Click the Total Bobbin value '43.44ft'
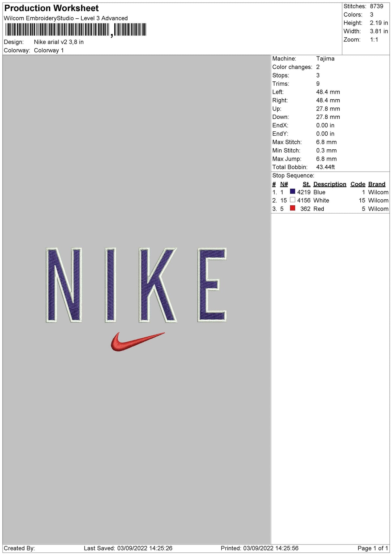 point(326,167)
